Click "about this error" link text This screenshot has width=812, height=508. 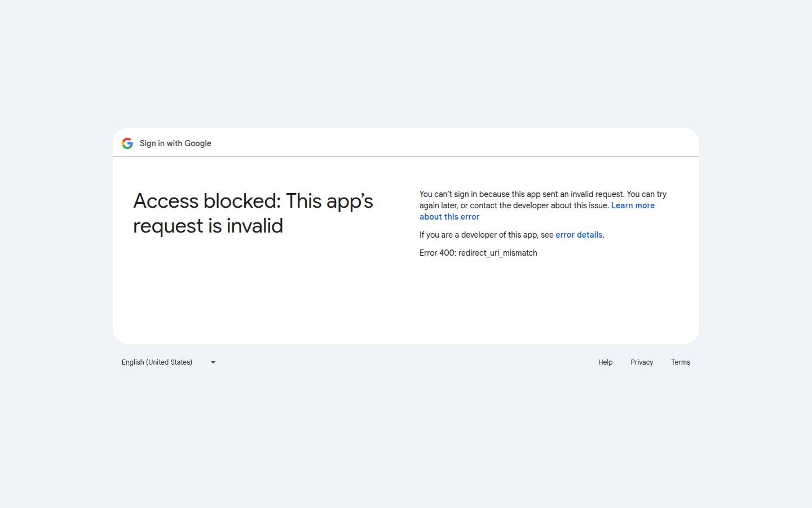coord(449,217)
